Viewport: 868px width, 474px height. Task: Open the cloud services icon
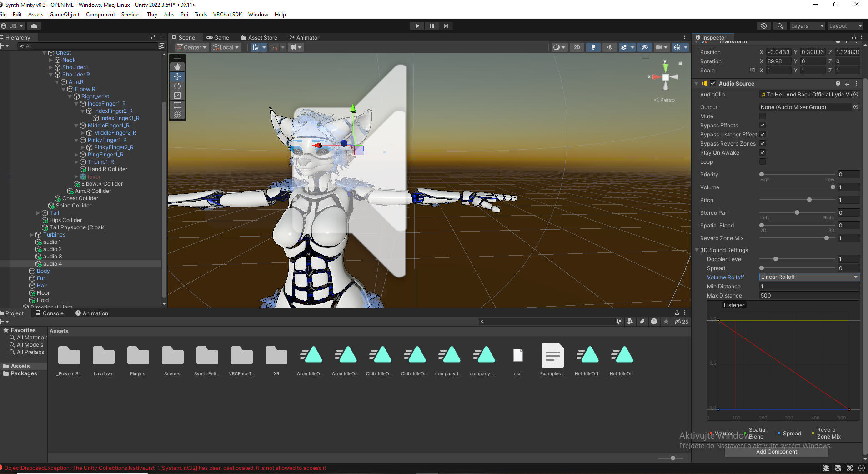[34, 26]
